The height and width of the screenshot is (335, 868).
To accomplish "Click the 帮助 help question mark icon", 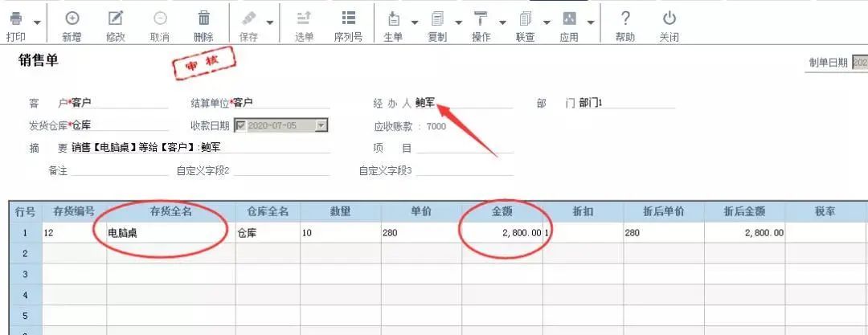I will pyautogui.click(x=625, y=18).
